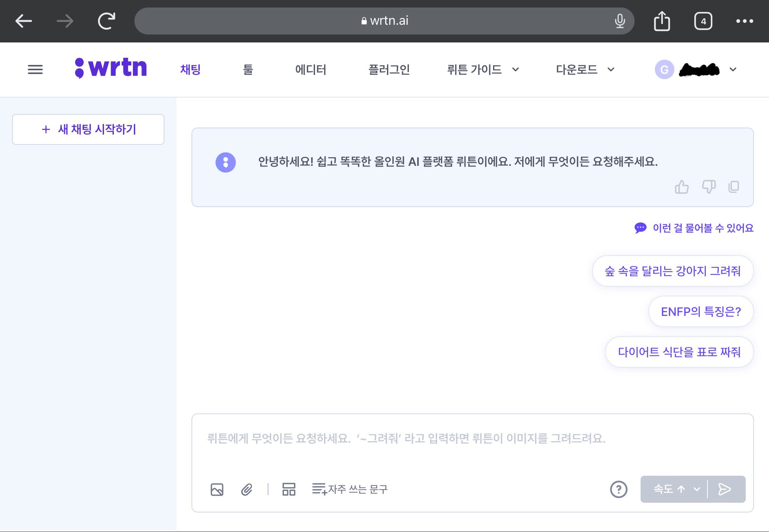769x532 pixels.
Task: Open the '에디터' menu item
Action: click(311, 69)
